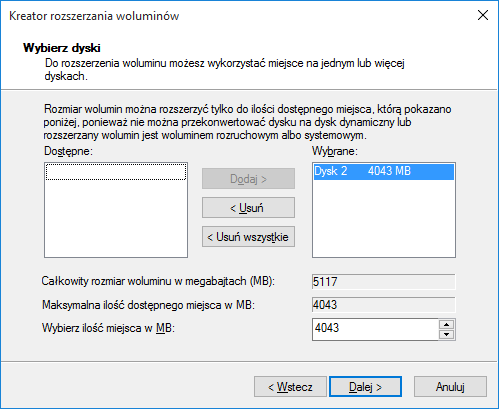Decrease space amount with down spinner arrow

[447, 334]
